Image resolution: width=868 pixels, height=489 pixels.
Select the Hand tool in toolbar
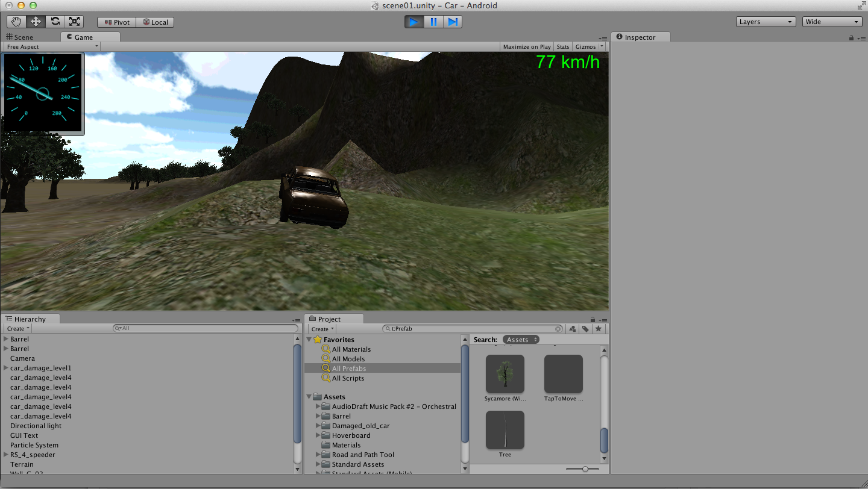pyautogui.click(x=17, y=22)
